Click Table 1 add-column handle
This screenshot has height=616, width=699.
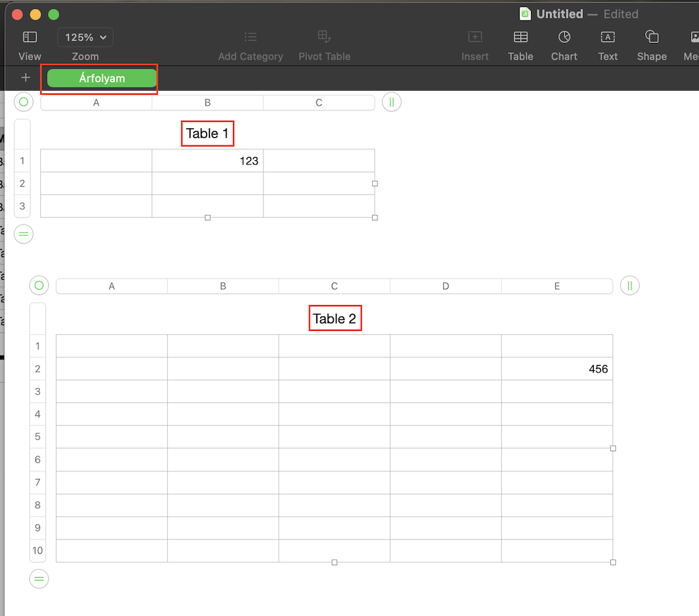point(392,102)
